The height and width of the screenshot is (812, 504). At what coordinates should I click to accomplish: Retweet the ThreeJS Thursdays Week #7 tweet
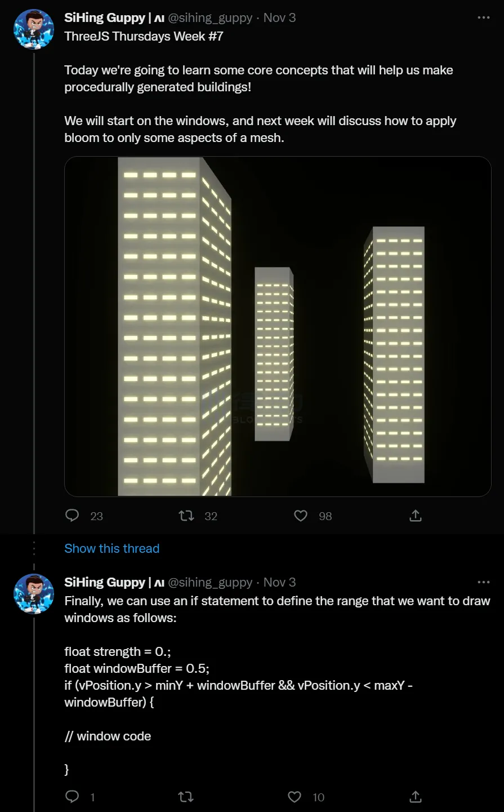186,516
